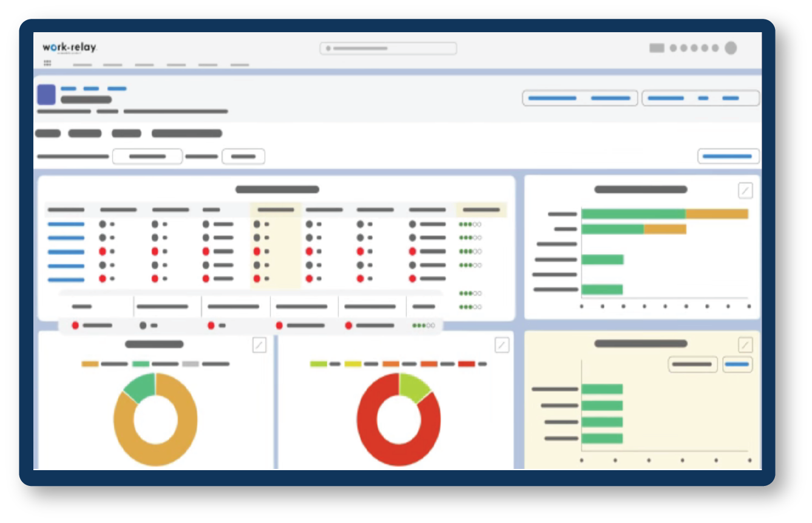The height and width of the screenshot is (523, 812).
Task: Click the green legend swatch above orange donut
Action: pyautogui.click(x=141, y=364)
